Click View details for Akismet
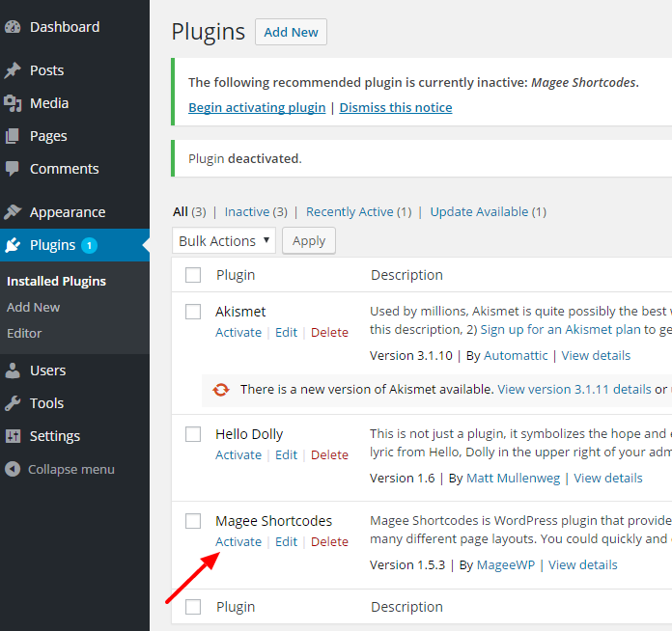Image resolution: width=672 pixels, height=631 pixels. click(x=596, y=356)
